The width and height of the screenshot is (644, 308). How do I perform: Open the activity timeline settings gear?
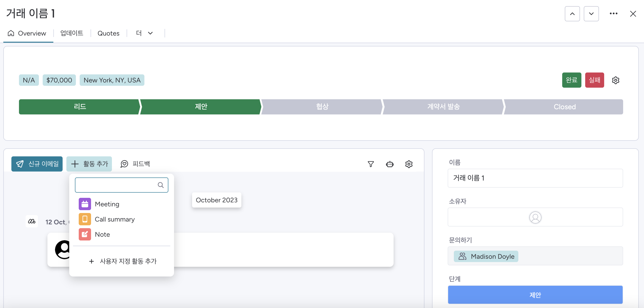tap(409, 164)
